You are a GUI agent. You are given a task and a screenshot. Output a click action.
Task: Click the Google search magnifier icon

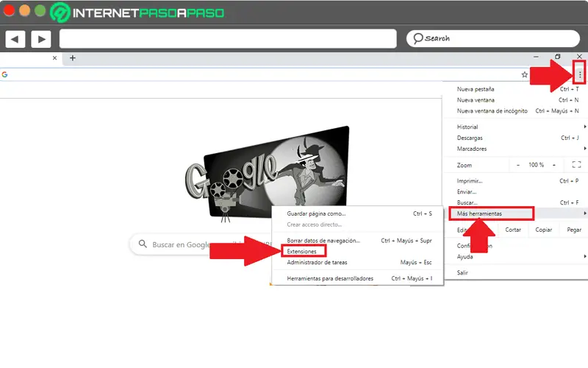143,244
